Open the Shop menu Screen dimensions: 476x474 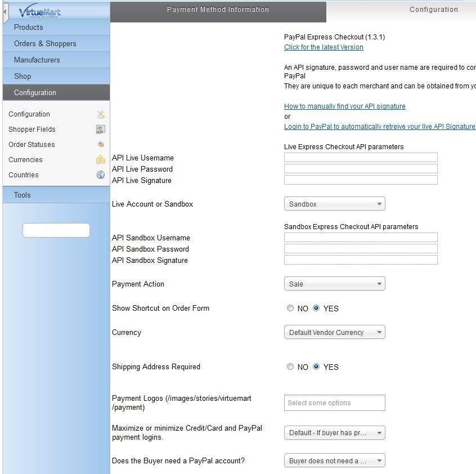(x=56, y=77)
